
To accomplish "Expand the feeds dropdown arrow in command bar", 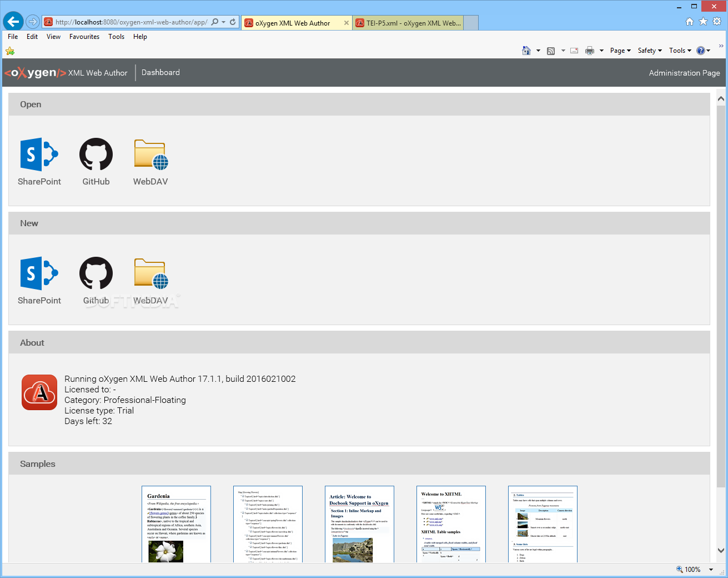I will coord(563,51).
